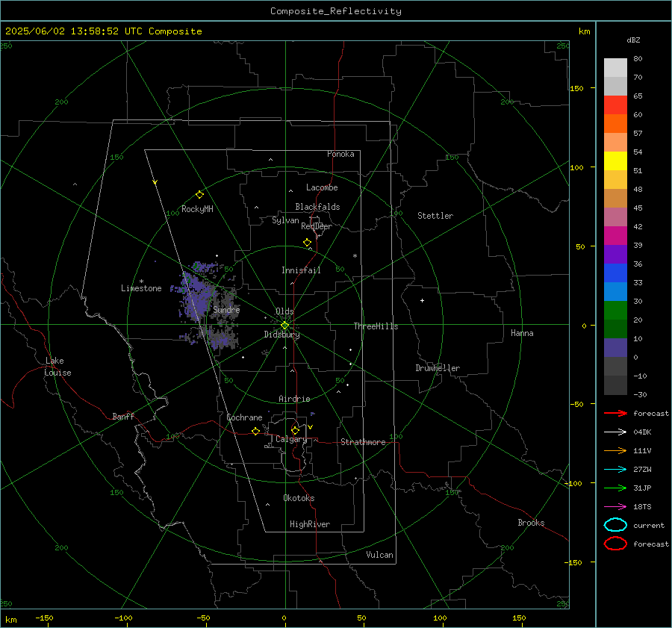672x628 pixels.
Task: Click the Cochrane label
Action: 244,417
